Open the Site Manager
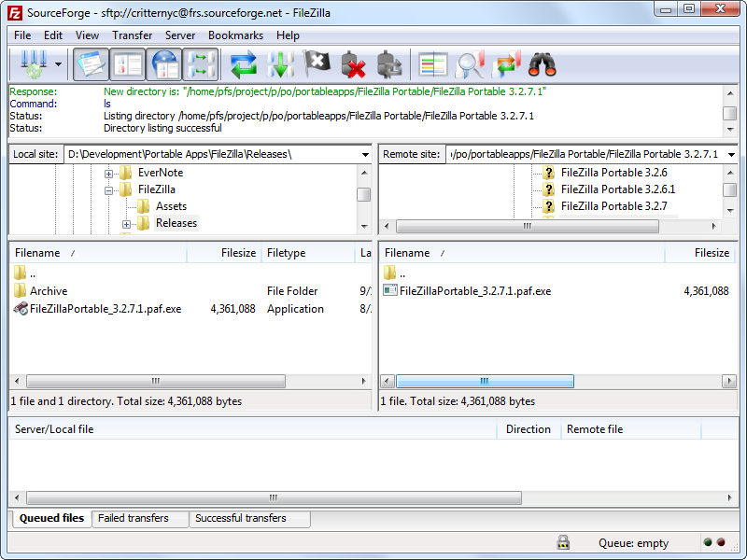747x560 pixels. pos(31,64)
